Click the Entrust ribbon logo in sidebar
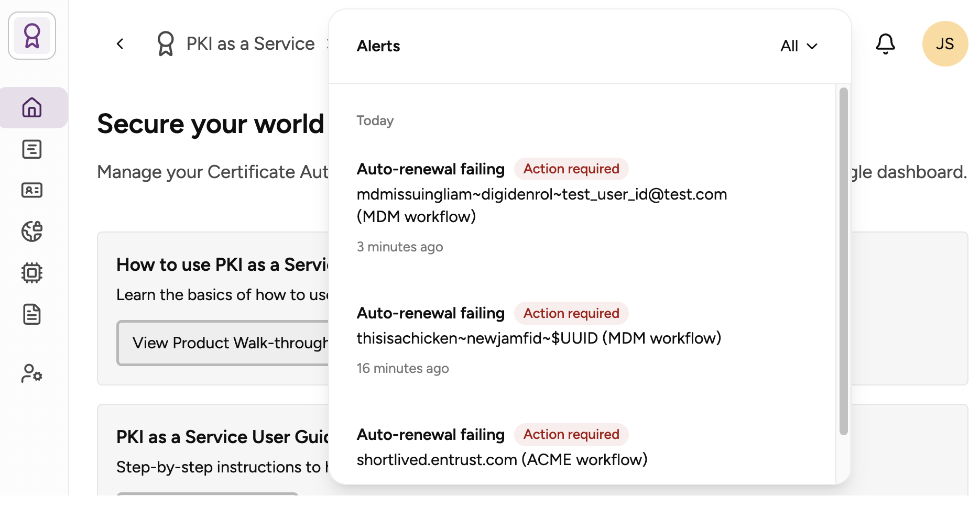Screen dimensions: 980x507 click(x=32, y=36)
